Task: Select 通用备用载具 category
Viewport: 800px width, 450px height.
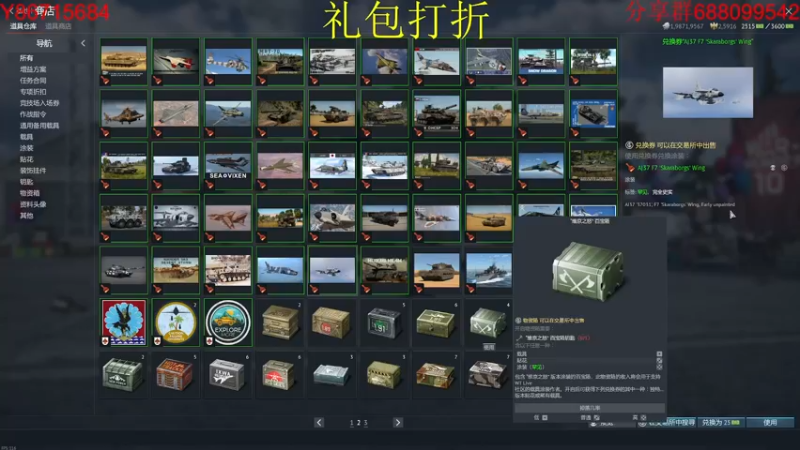Action: [39, 126]
